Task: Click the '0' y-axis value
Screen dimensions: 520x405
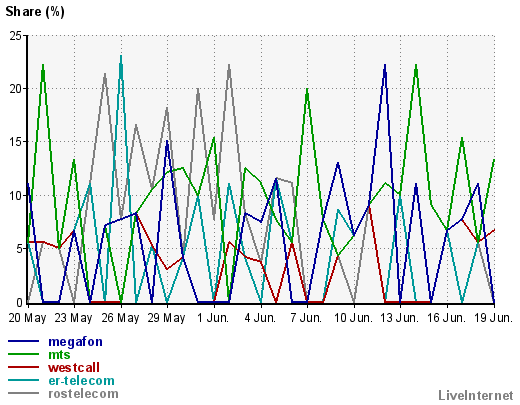Action: point(19,303)
